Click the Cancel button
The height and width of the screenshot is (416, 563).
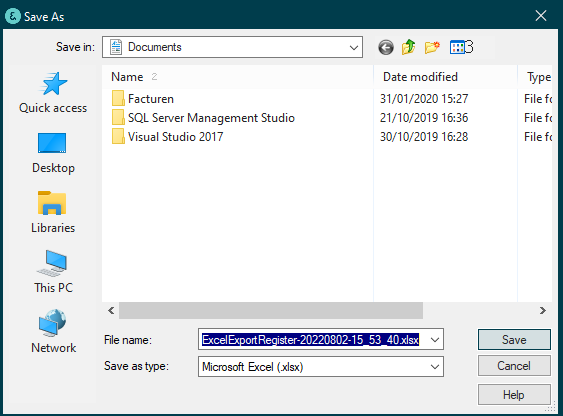point(514,366)
